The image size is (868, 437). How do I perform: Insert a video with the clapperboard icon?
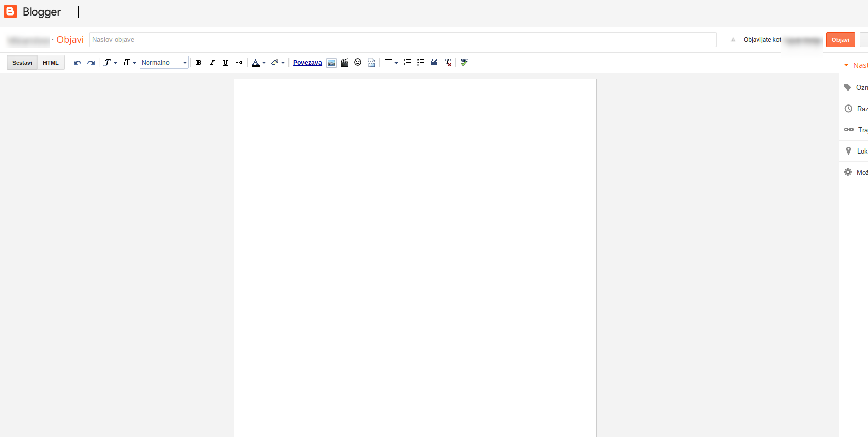click(x=344, y=63)
